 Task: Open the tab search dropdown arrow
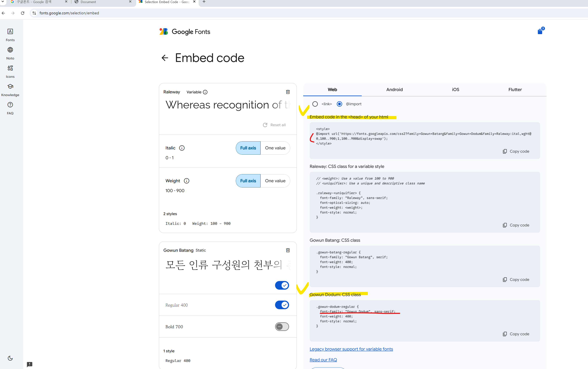pos(3,2)
